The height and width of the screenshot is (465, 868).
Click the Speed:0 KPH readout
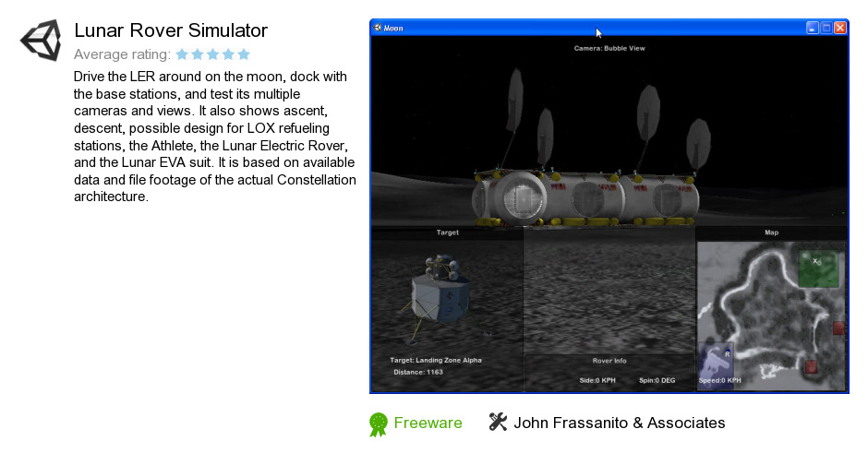(x=719, y=380)
